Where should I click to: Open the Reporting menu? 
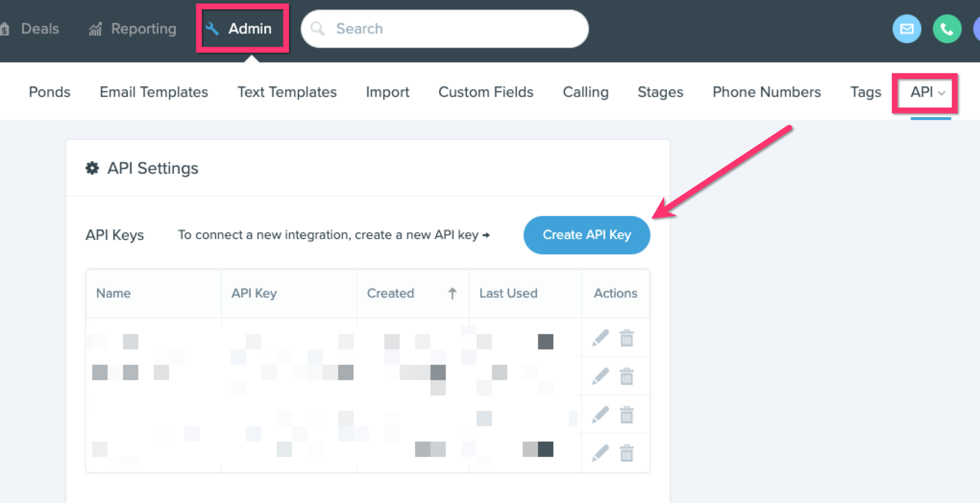tap(133, 29)
